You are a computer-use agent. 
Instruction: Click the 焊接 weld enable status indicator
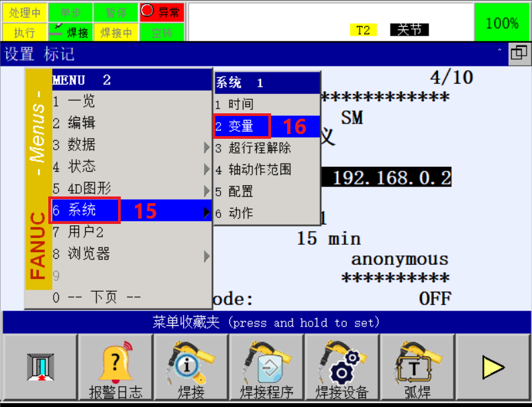pyautogui.click(x=70, y=32)
